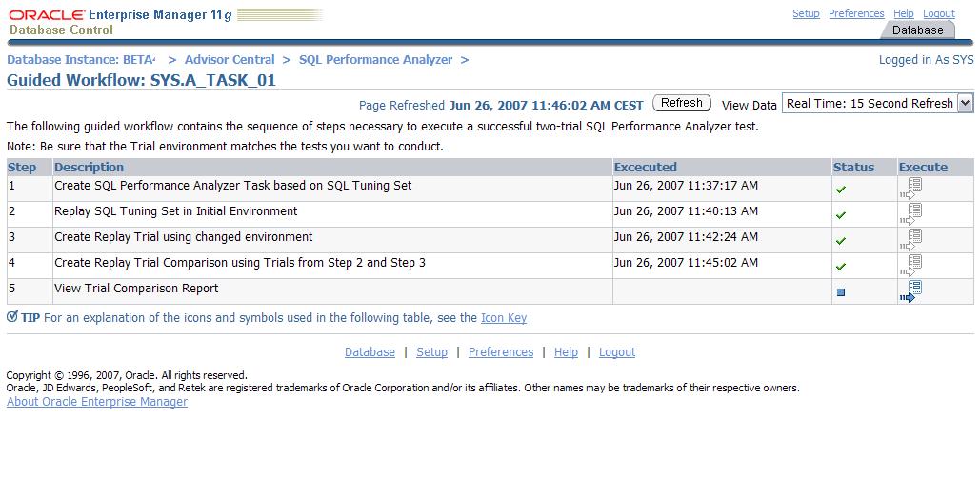980x480 pixels.
Task: Open About Oracle Enterprise Manager link
Action: pos(97,402)
